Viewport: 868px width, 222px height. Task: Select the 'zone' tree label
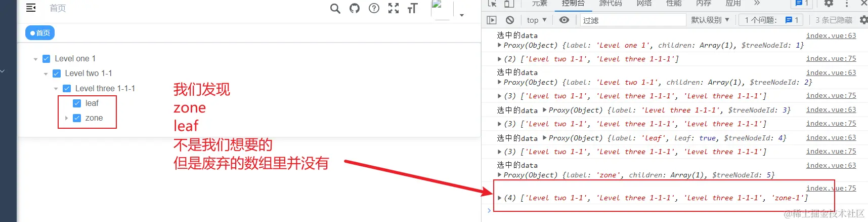point(94,118)
